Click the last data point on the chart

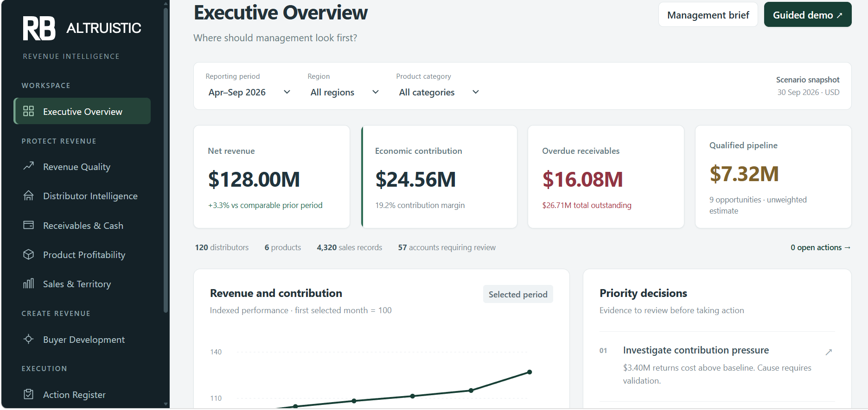530,372
